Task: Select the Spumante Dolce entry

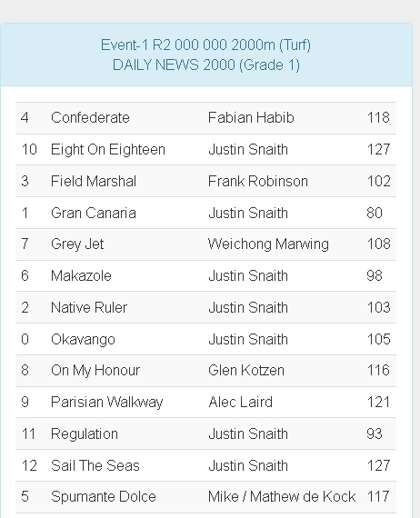Action: tap(104, 497)
